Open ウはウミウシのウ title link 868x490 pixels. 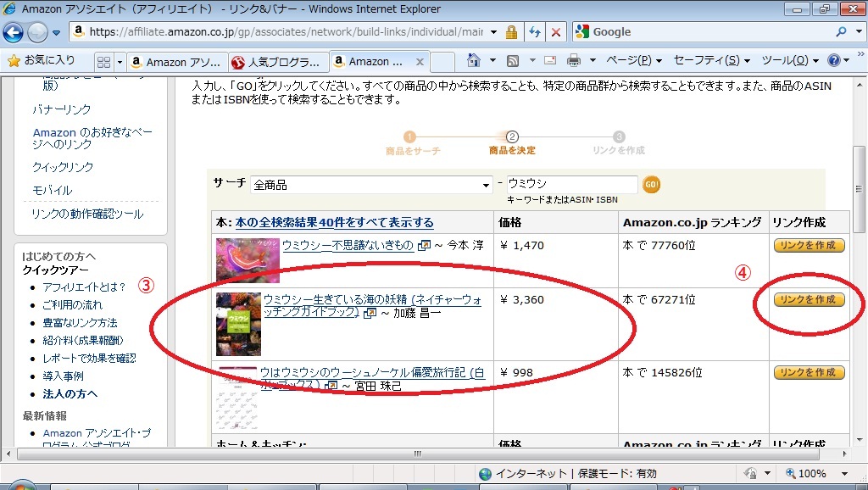coord(372,379)
